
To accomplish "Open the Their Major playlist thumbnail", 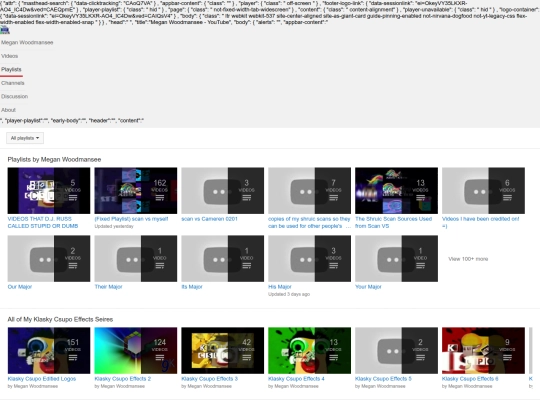I will click(x=136, y=259).
